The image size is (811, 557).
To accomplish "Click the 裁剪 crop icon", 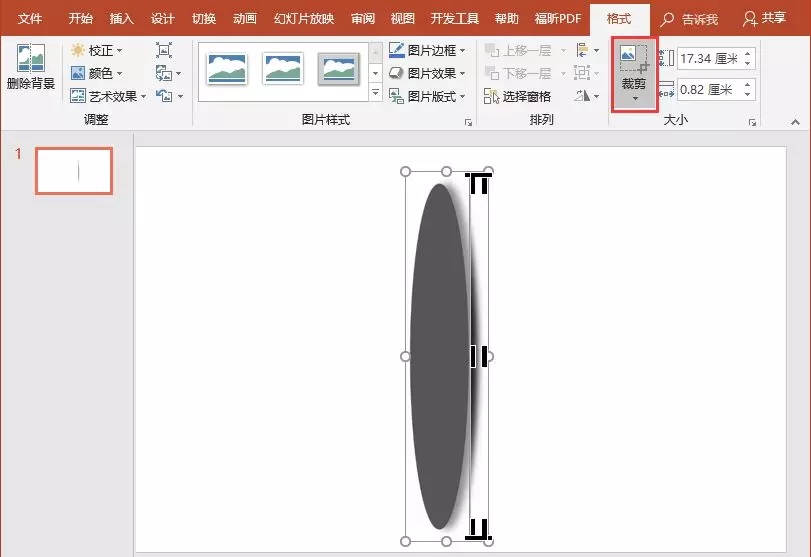I will tap(634, 59).
